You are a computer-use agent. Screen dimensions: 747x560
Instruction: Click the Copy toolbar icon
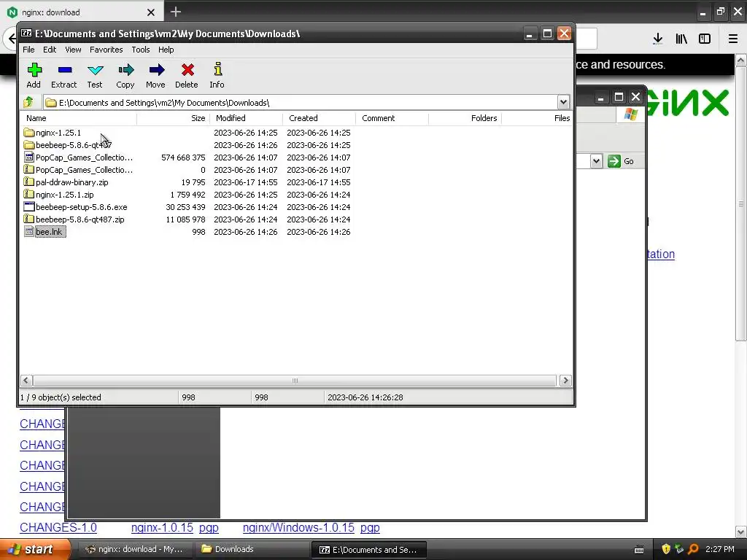[x=125, y=71]
